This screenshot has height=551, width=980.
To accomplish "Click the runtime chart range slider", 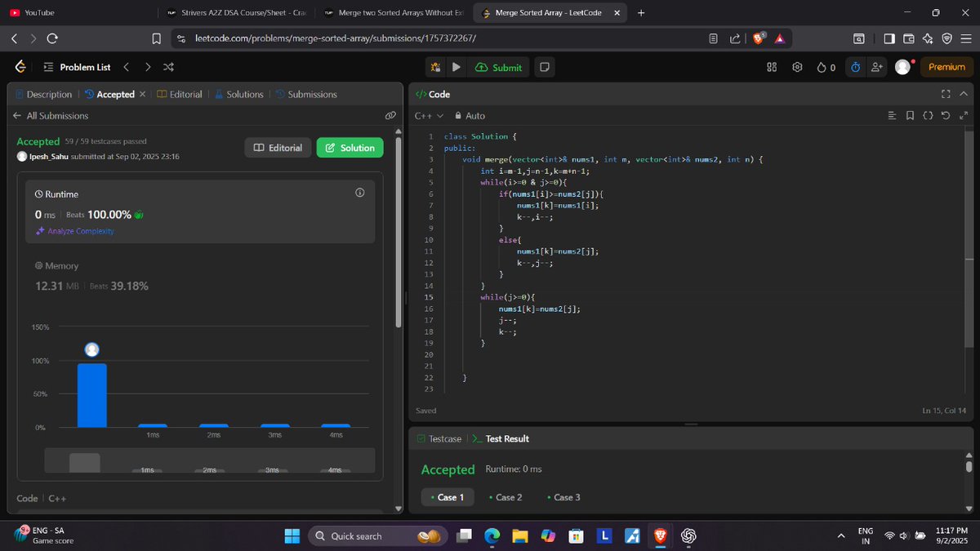I will (x=209, y=460).
